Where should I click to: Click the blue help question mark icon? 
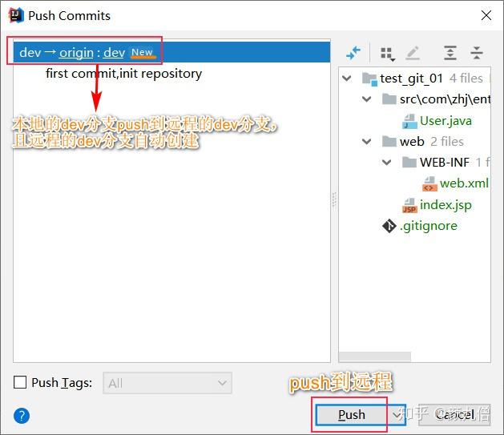[x=22, y=416]
